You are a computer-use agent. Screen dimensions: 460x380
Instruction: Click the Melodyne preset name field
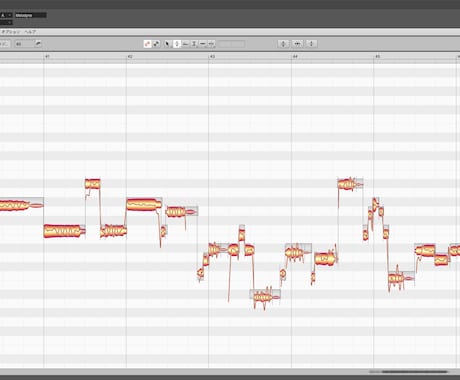31,15
